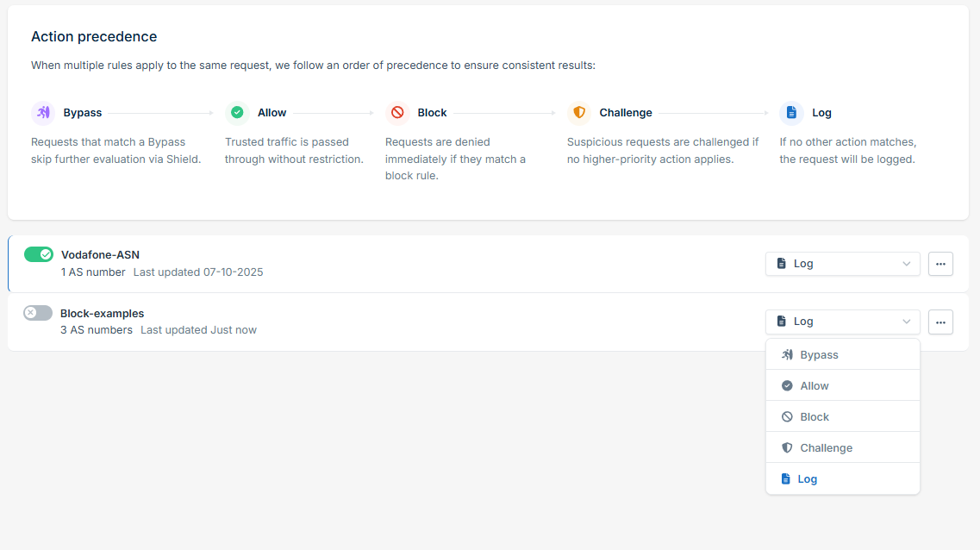Screen dimensions: 980x550
Task: Enable the Block-examples rule toggle
Action: [38, 312]
